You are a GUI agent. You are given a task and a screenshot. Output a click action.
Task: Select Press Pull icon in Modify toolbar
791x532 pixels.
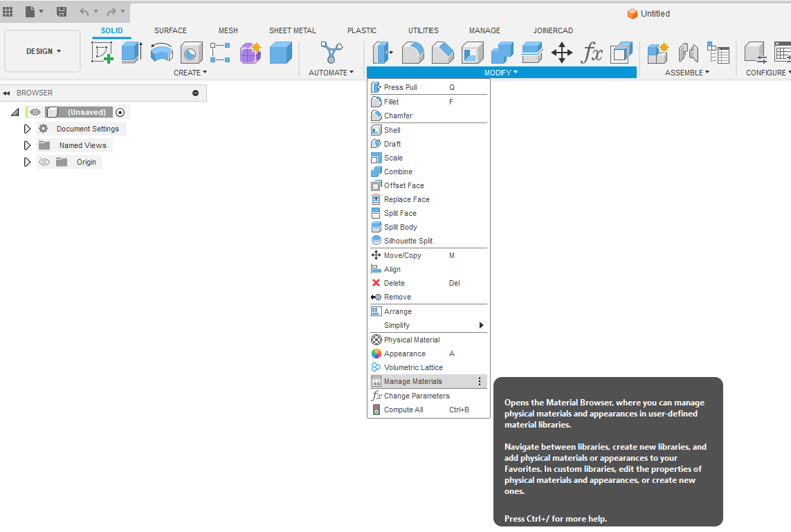pos(383,53)
